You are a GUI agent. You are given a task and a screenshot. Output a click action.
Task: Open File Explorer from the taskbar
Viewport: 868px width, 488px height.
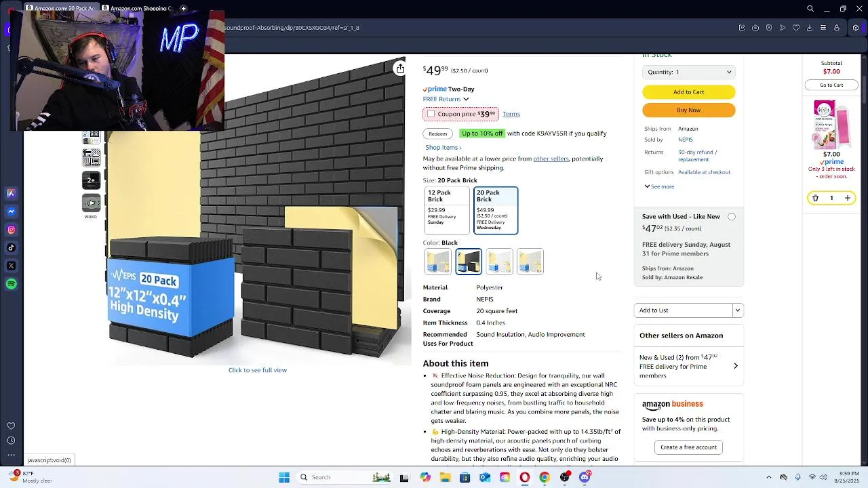click(445, 477)
